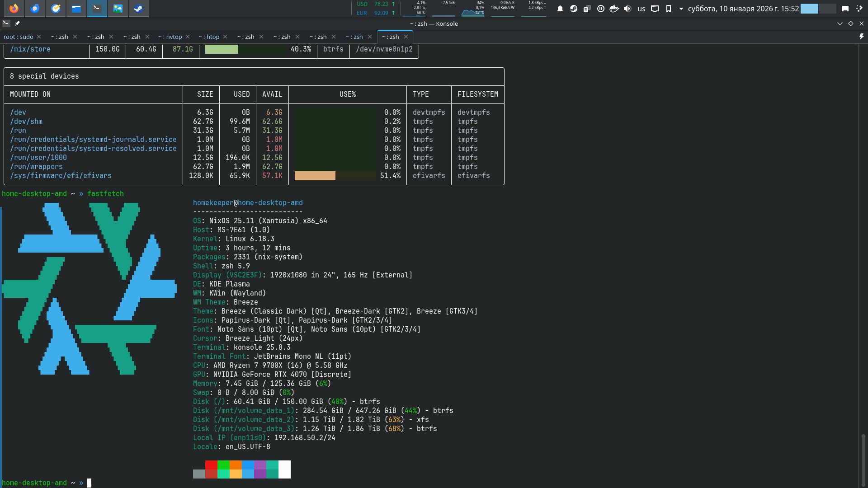Launch Thunderbird mail from the panel

(x=35, y=8)
